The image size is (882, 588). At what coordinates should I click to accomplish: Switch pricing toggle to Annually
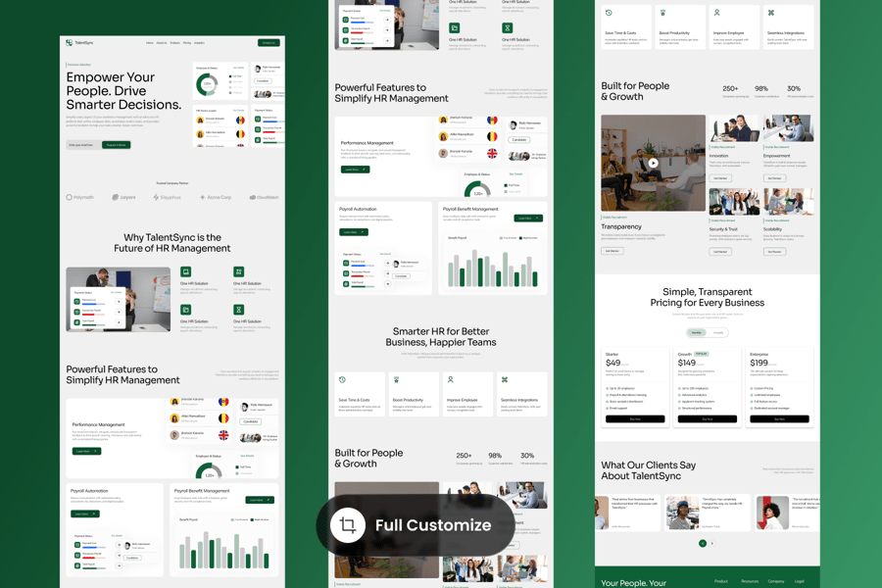pos(718,332)
